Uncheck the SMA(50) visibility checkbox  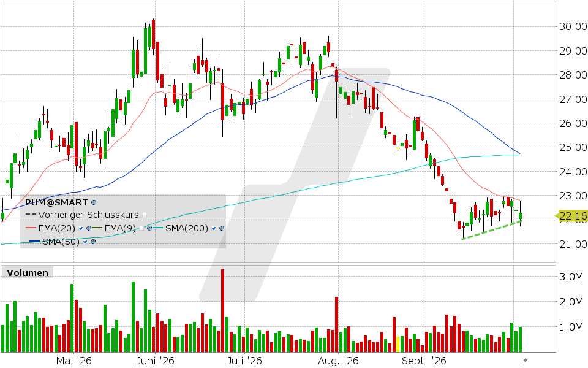[x=85, y=242]
